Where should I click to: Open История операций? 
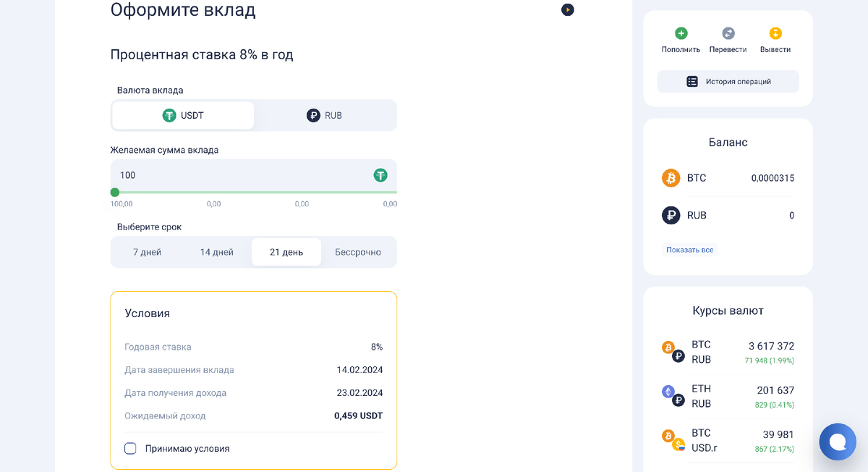728,82
